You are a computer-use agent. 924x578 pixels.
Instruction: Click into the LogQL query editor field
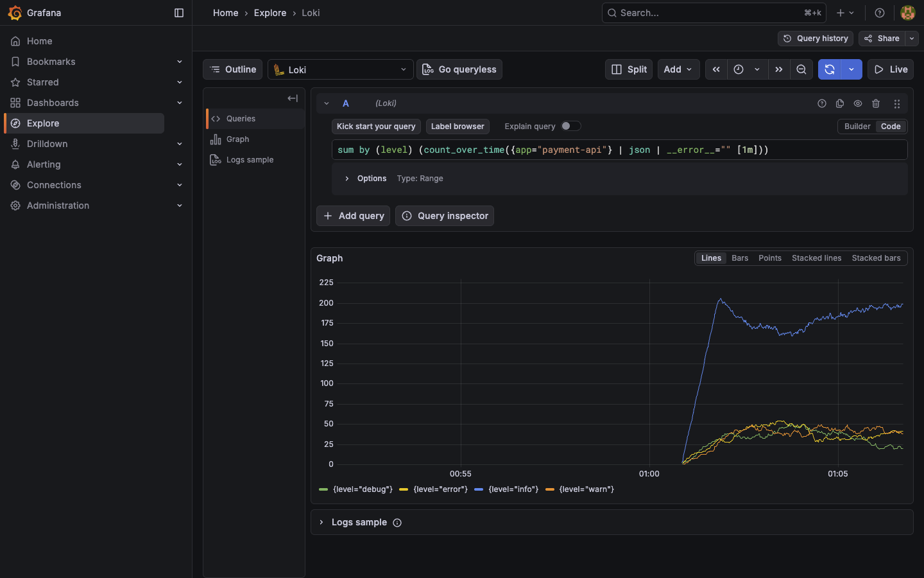(619, 150)
